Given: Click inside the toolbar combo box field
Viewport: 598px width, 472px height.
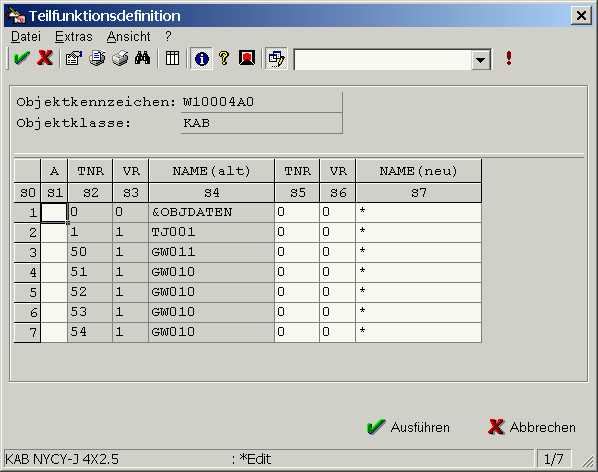Looking at the screenshot, I should pyautogui.click(x=383, y=60).
